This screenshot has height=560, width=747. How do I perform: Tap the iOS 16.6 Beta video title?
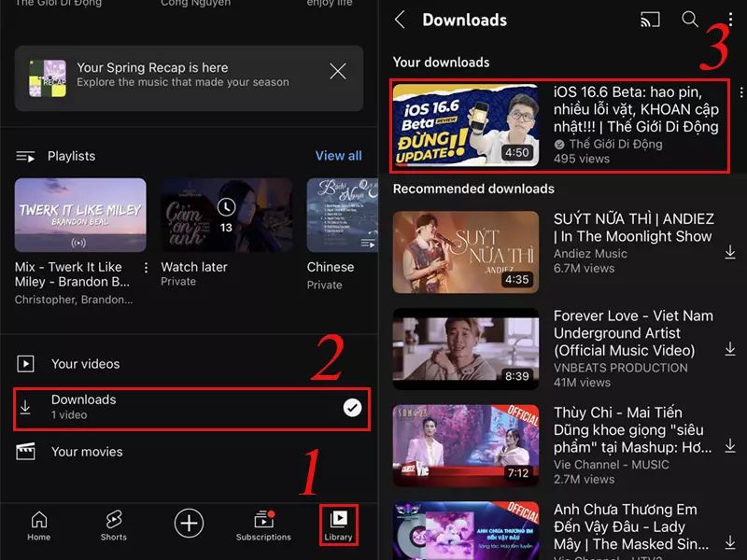(636, 109)
